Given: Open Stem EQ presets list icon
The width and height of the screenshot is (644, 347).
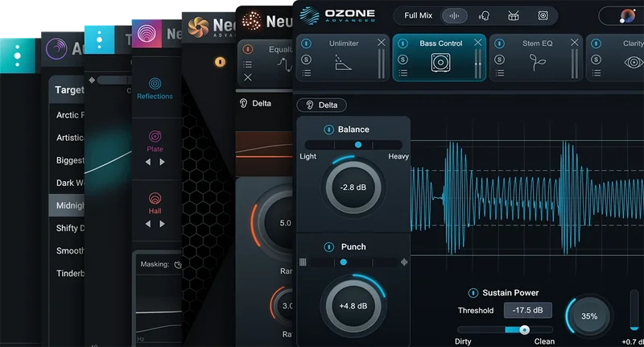Looking at the screenshot, I should pos(500,73).
